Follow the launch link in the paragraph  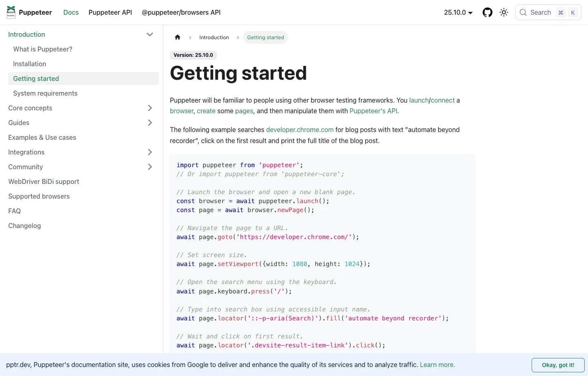coord(419,100)
